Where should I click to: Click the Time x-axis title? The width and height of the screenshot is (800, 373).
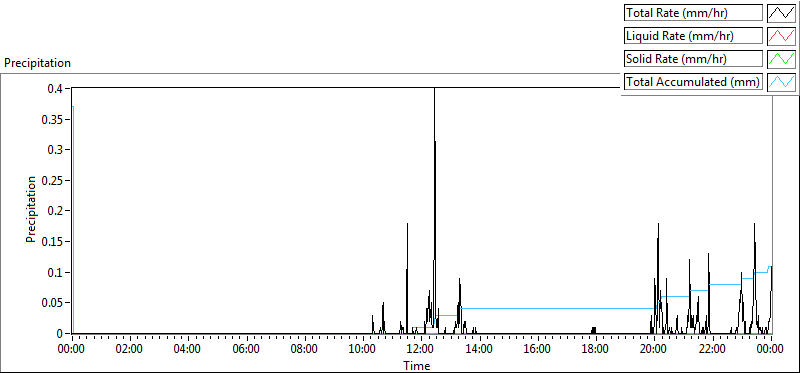417,365
